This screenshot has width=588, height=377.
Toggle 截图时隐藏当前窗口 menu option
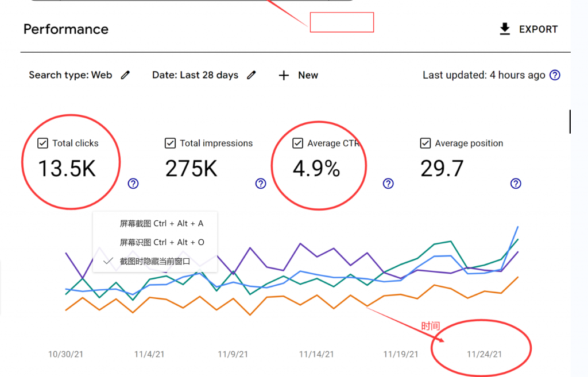coord(154,261)
